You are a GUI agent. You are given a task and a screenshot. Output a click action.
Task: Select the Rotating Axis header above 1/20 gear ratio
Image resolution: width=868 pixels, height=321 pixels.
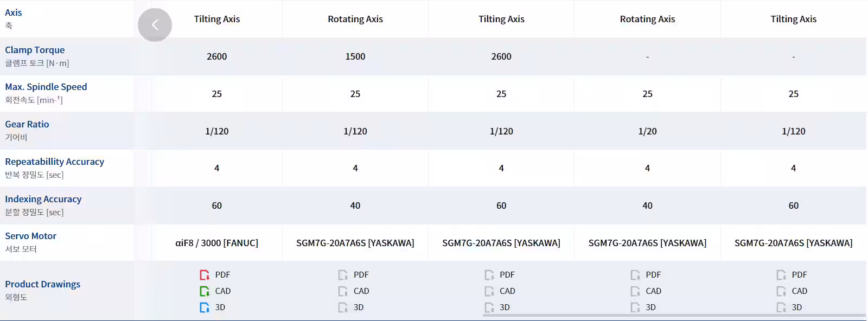tap(647, 19)
